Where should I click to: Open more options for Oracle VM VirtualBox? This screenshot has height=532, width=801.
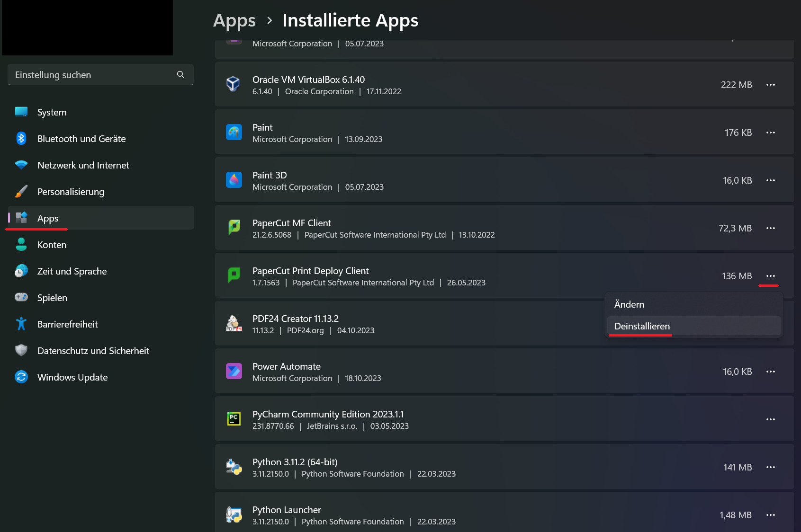tap(771, 85)
